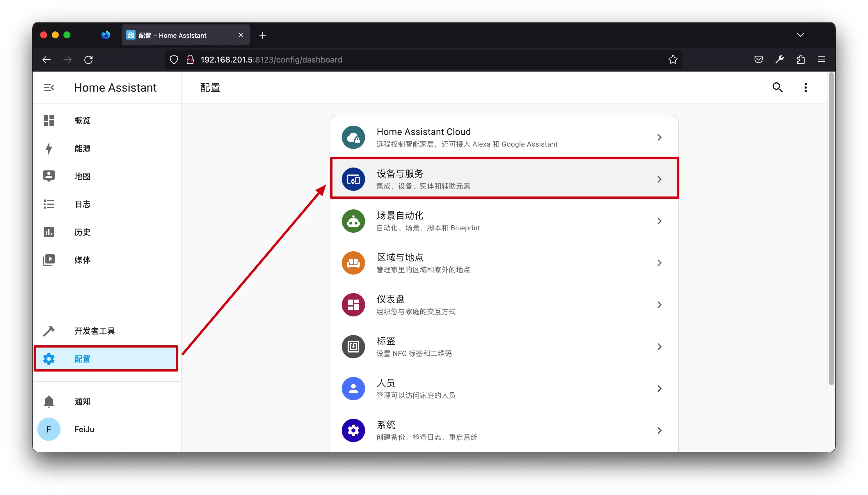Open the FeiJu user profile
Viewport: 868px width, 495px height.
(84, 429)
